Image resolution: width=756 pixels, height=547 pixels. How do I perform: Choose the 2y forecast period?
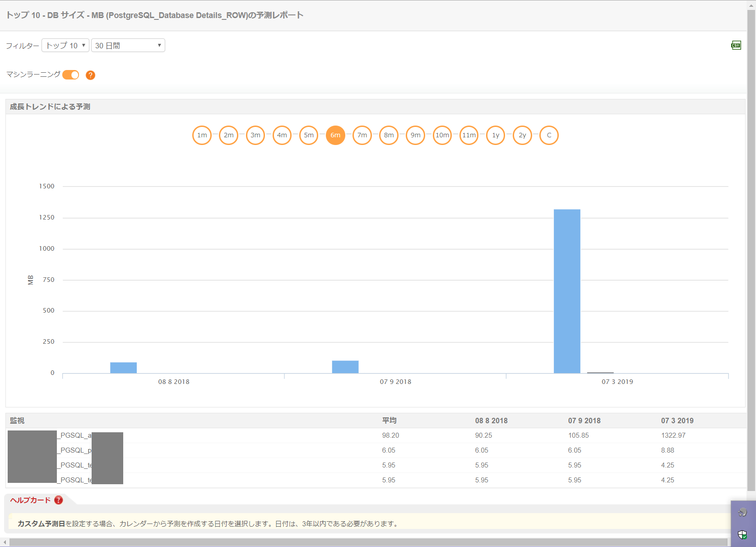click(522, 135)
